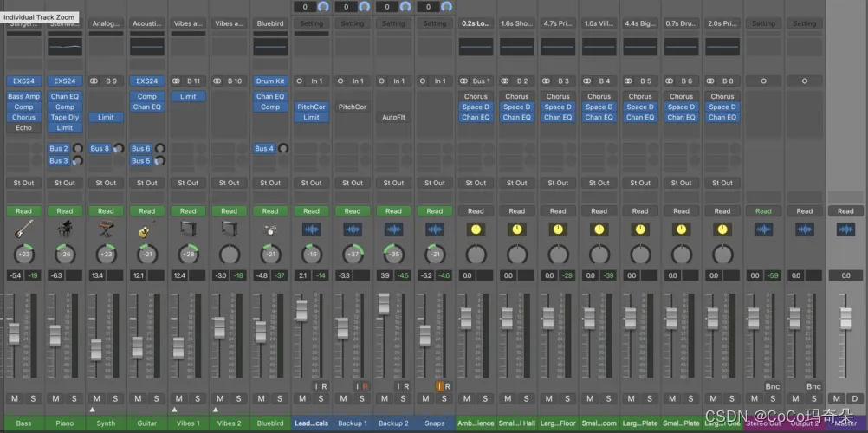
Task: Open the AutoFlt plug-in on Backup 2
Action: [x=393, y=118]
